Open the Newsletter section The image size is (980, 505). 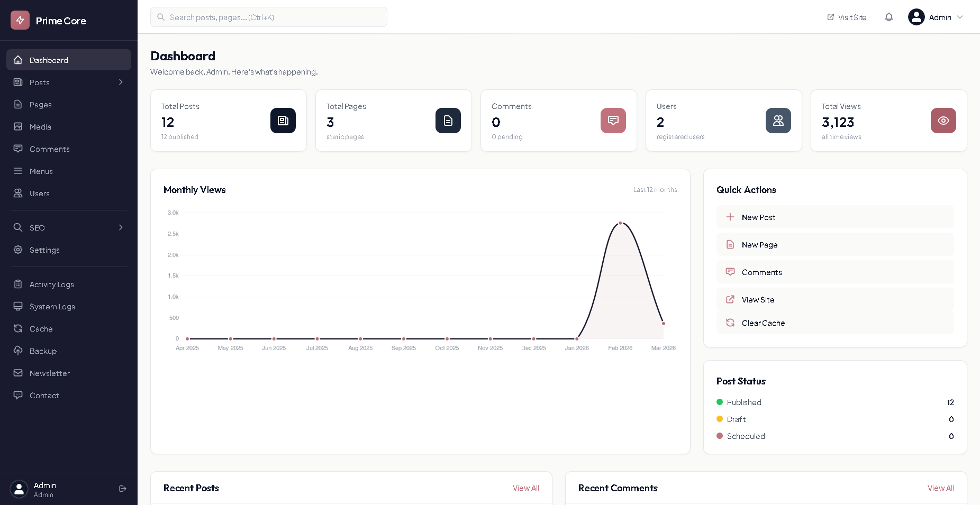tap(49, 373)
